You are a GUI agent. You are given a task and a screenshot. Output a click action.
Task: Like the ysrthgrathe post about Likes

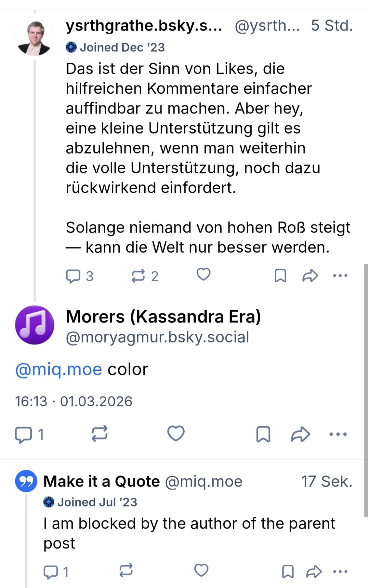(x=203, y=275)
